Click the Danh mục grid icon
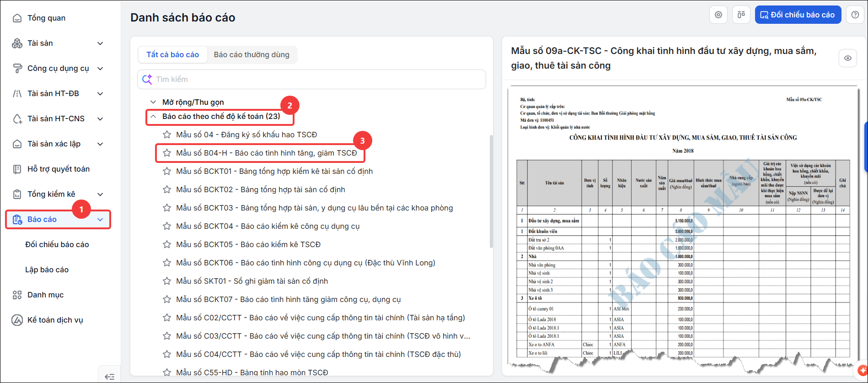 (x=17, y=295)
